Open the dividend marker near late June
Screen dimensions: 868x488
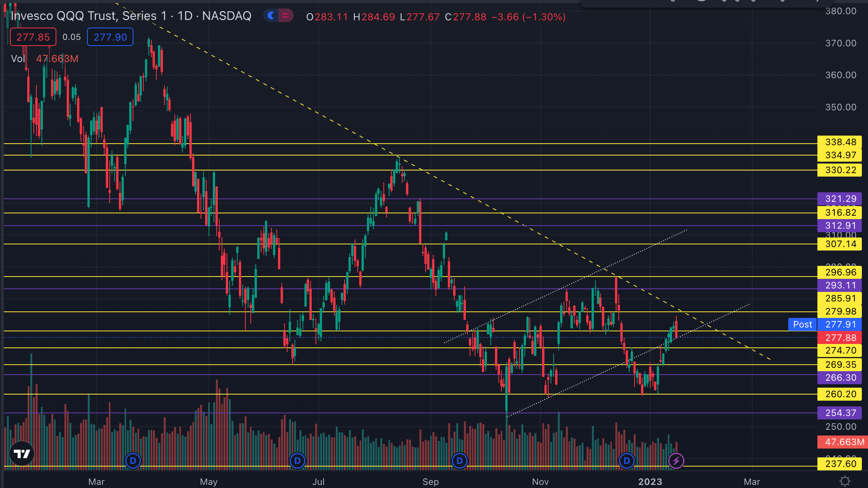tap(298, 460)
